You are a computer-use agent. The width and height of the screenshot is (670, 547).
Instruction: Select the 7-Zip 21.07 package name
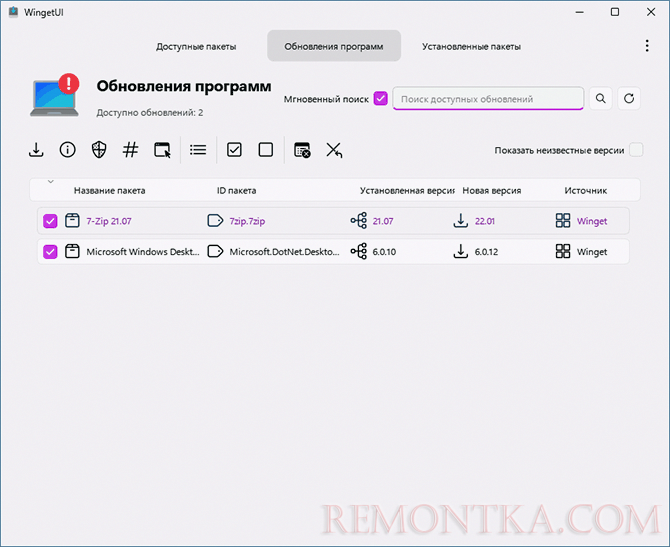[109, 221]
